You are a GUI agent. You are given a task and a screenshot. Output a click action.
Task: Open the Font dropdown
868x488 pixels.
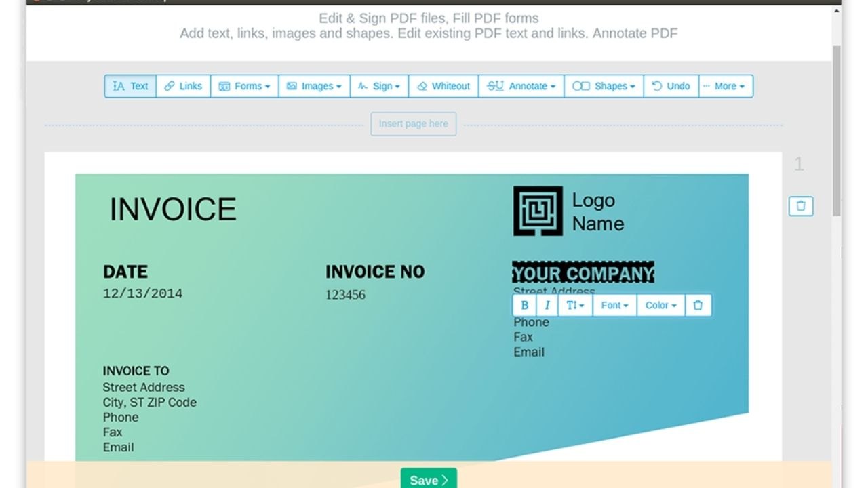pyautogui.click(x=614, y=305)
